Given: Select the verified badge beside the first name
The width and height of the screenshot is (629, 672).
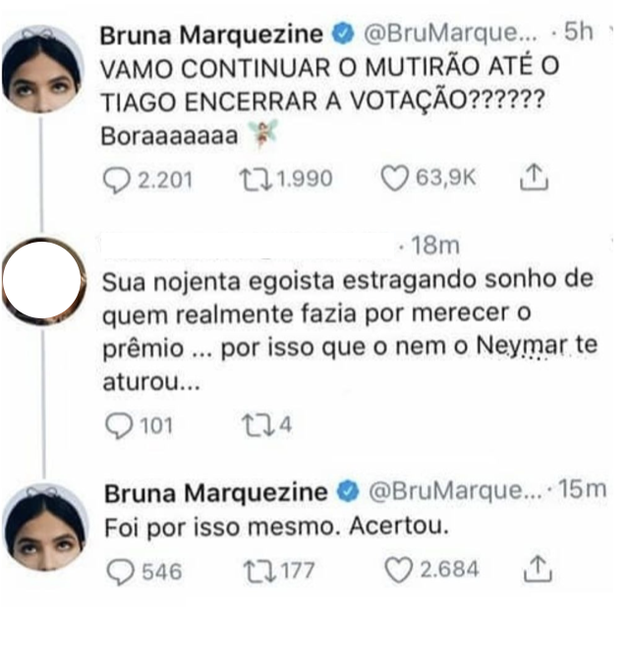Looking at the screenshot, I should tap(343, 34).
